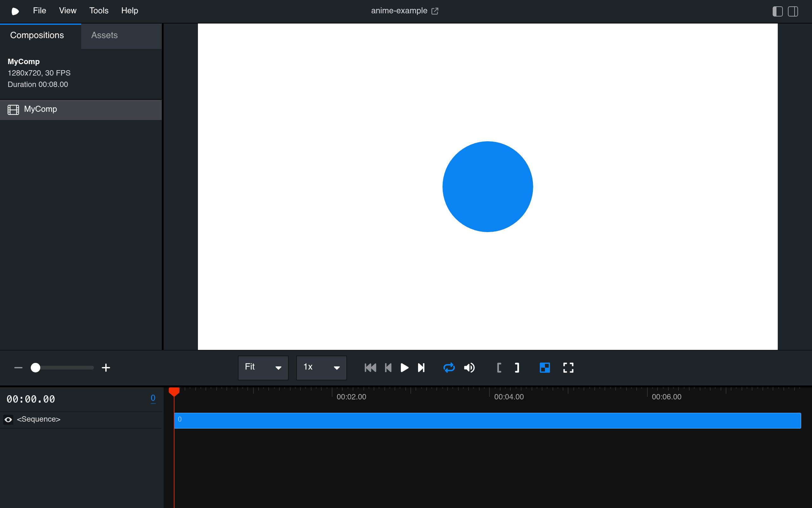
Task: Click the 00:00.00 timecode display
Action: (x=31, y=399)
